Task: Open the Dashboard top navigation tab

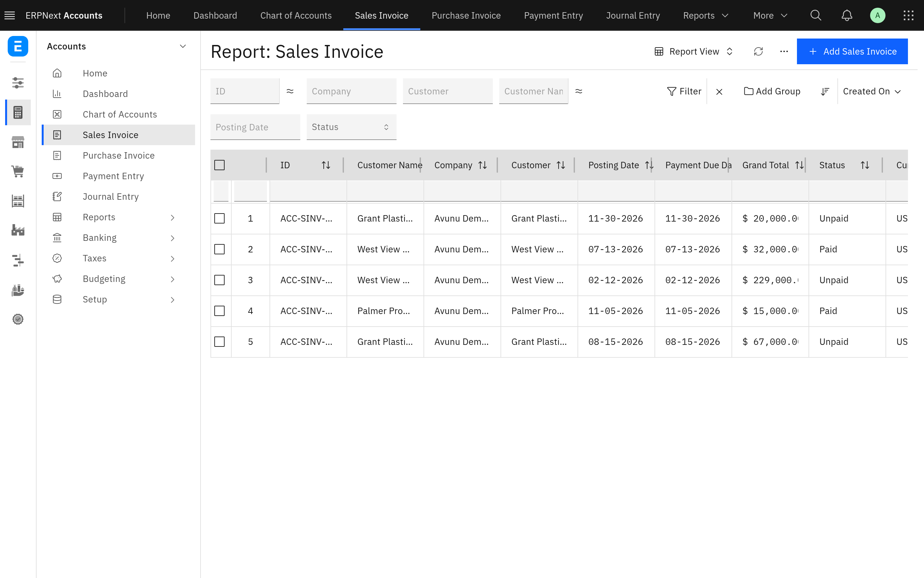Action: pos(215,15)
